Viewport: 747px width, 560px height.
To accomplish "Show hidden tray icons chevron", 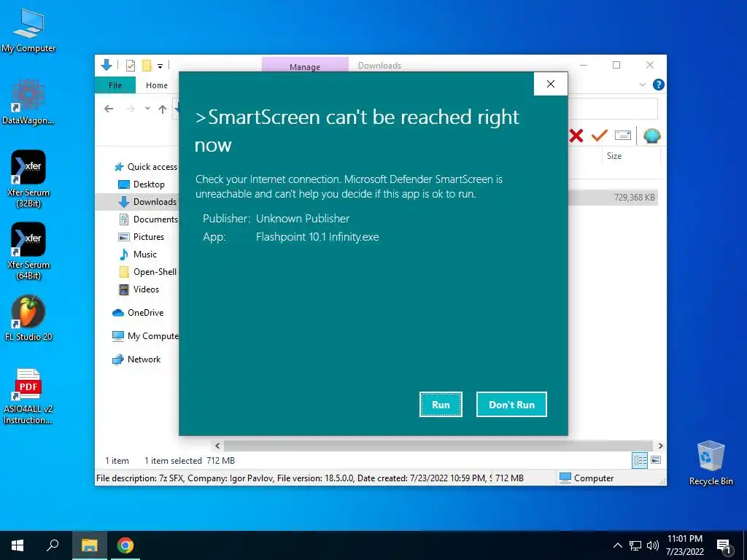I will tap(617, 545).
